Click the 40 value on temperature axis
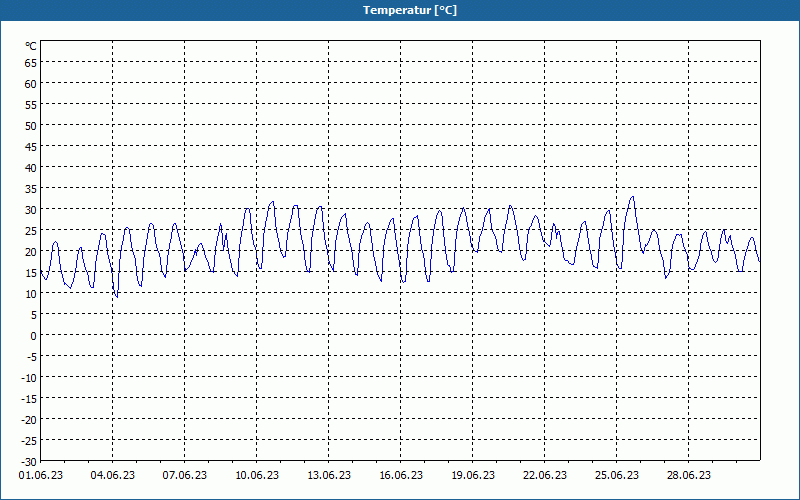The image size is (800, 500). (31, 168)
